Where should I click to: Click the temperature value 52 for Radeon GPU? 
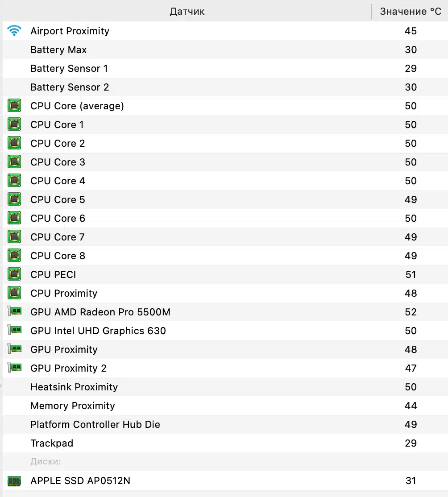(x=411, y=312)
